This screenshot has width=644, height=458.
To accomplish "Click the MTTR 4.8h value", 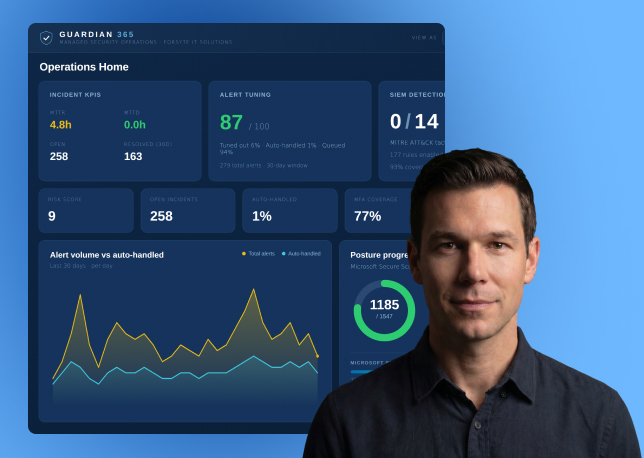I will pyautogui.click(x=60, y=125).
